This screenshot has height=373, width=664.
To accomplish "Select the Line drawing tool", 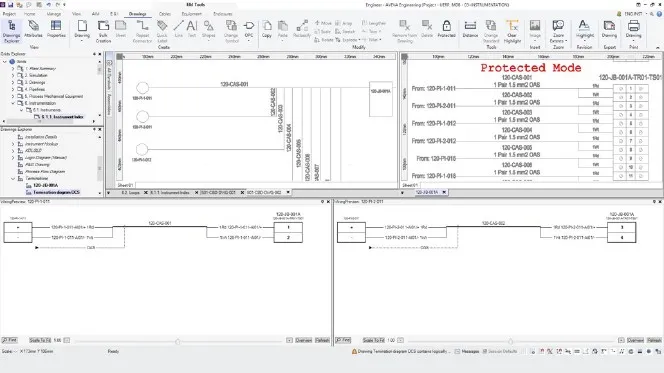I will [x=178, y=29].
